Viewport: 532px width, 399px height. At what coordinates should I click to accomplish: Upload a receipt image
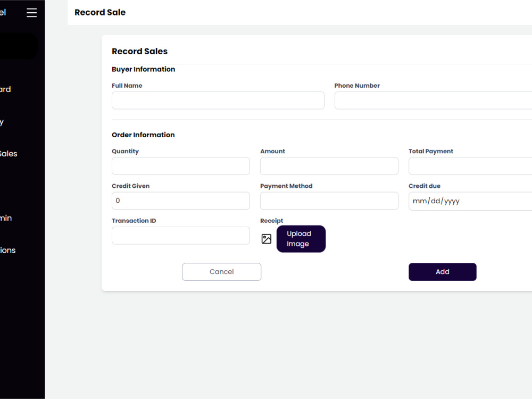(x=301, y=239)
